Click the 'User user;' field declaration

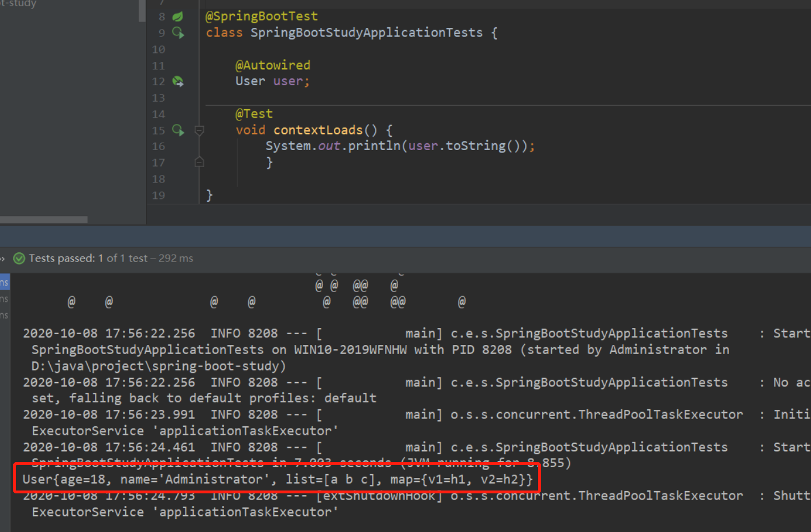click(272, 81)
